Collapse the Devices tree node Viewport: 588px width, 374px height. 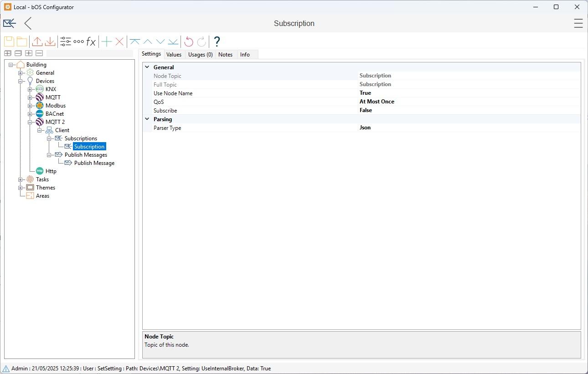pyautogui.click(x=21, y=81)
